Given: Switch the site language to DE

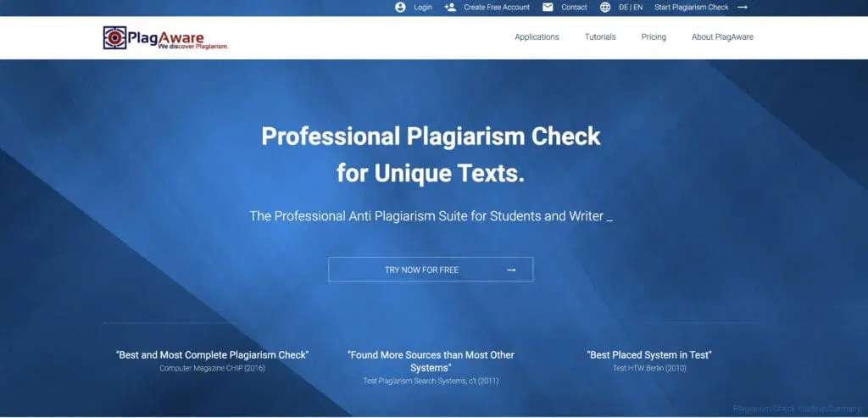Looking at the screenshot, I should 623,8.
